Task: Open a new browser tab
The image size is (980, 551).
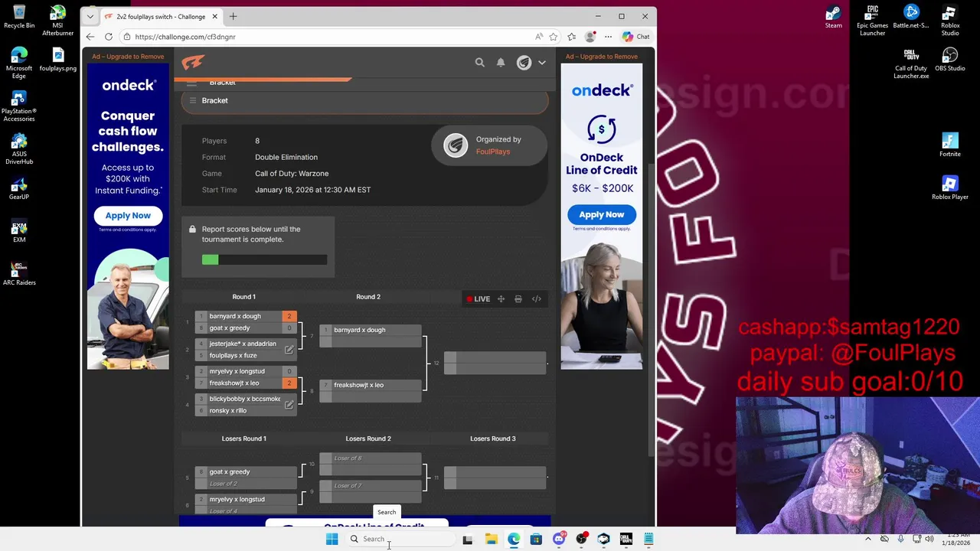Action: click(x=233, y=16)
